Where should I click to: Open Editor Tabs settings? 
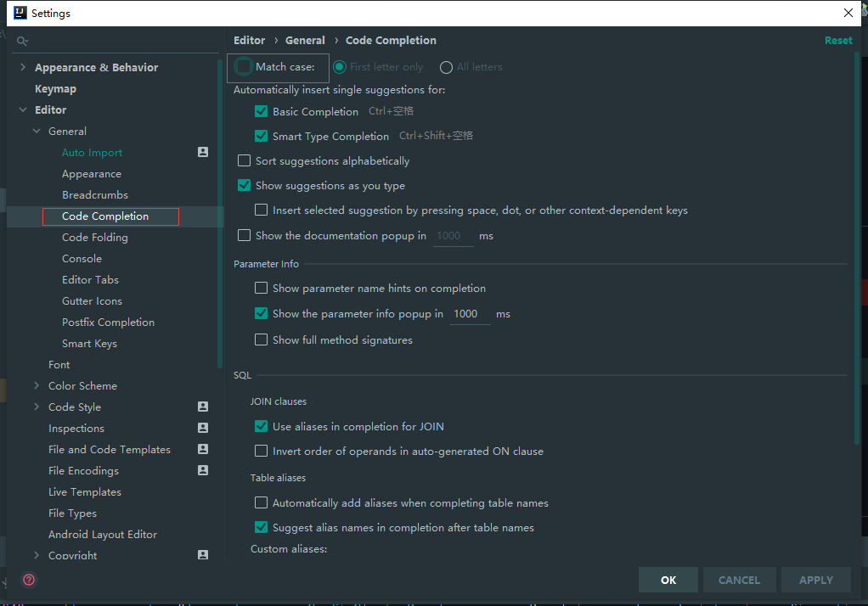click(x=90, y=279)
